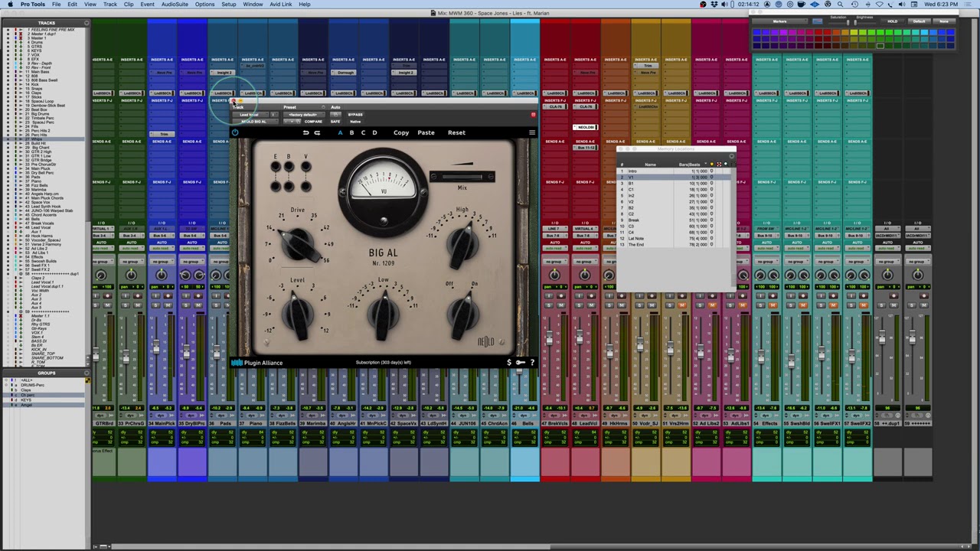Open the Memory Locations window pop-up menu
This screenshot has width=980, height=551.
point(730,157)
